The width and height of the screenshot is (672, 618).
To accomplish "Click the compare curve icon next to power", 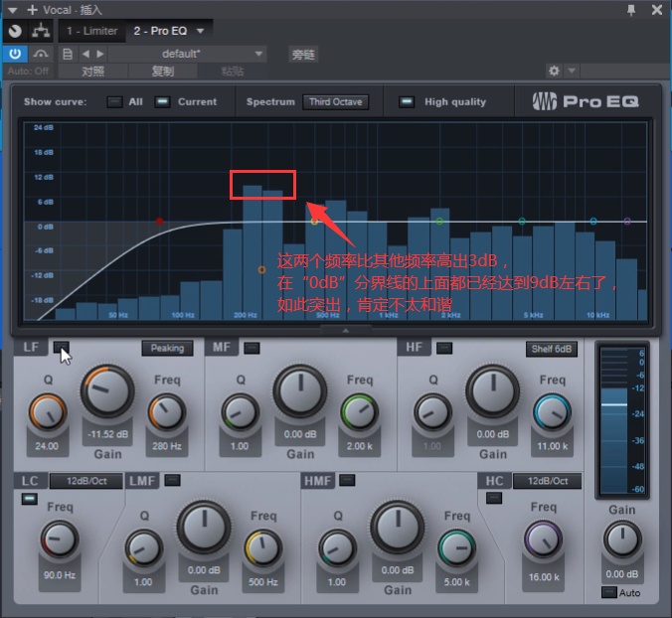I will 41,54.
